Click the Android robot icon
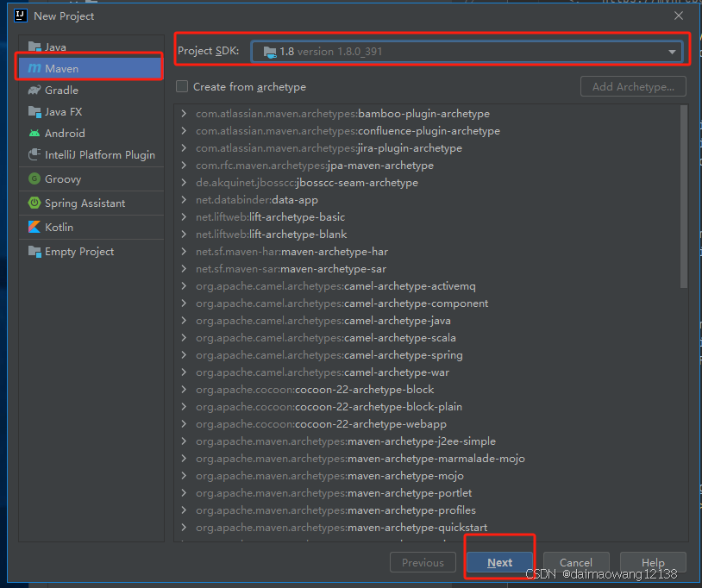Screen dimensions: 702x588 tap(34, 133)
